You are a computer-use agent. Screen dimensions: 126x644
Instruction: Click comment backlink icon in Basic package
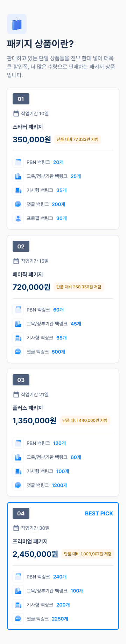point(18,352)
